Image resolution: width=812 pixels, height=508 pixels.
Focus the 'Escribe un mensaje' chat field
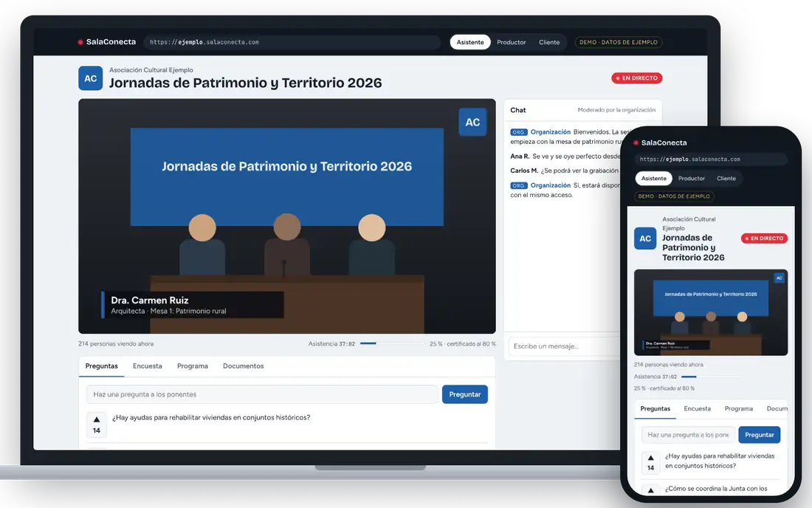pos(565,346)
